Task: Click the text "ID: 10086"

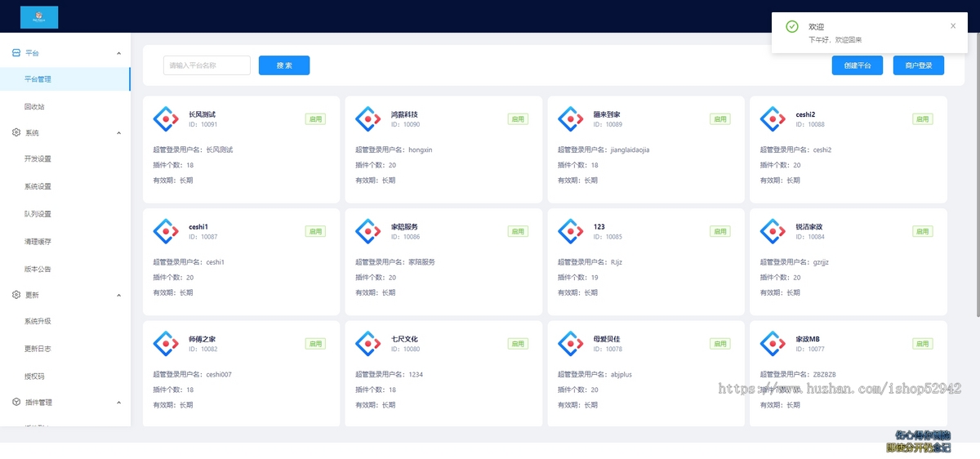Action: (405, 237)
